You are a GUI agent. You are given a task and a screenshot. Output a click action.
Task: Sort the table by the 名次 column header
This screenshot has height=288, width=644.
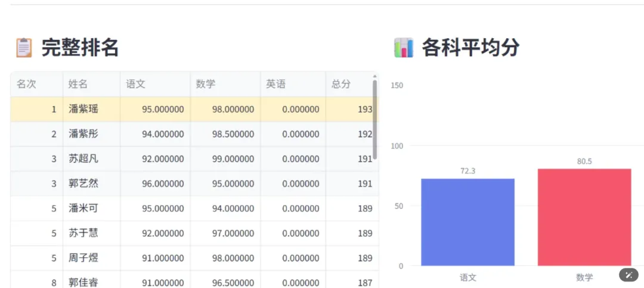click(x=36, y=84)
